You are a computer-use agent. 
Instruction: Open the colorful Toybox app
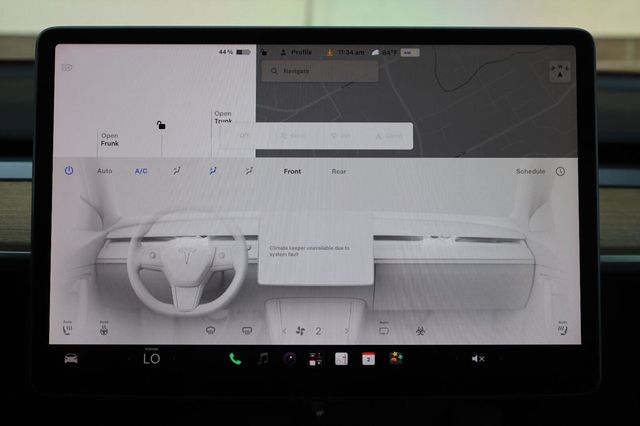[396, 358]
